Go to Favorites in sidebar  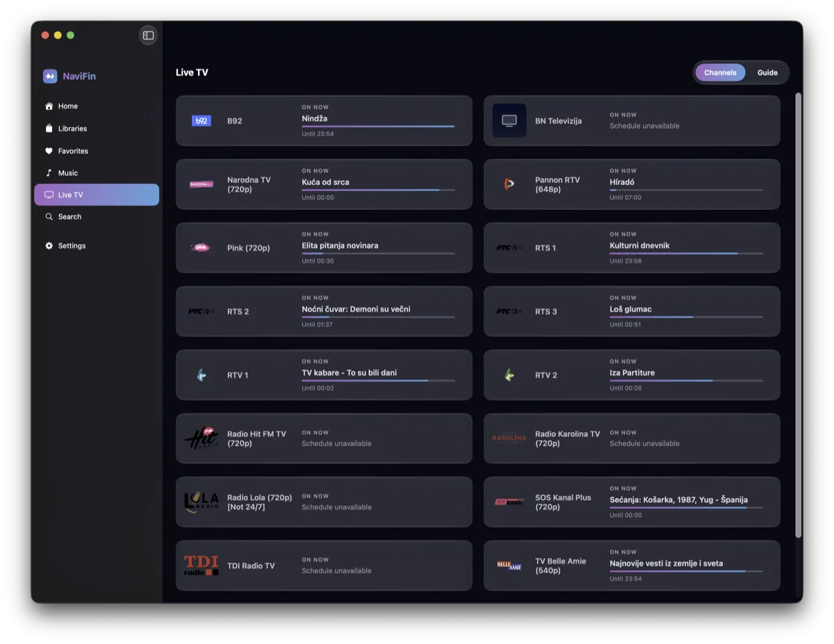(97, 151)
